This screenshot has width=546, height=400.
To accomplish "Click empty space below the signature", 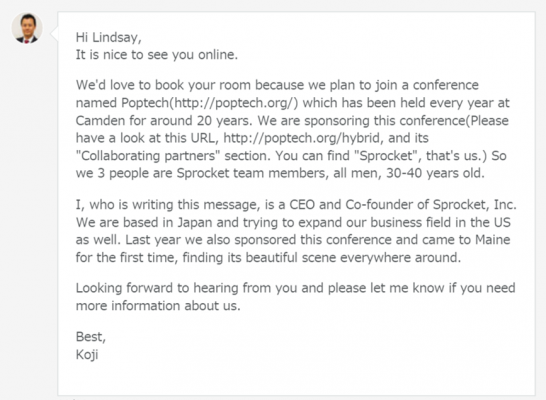I will tap(296, 379).
